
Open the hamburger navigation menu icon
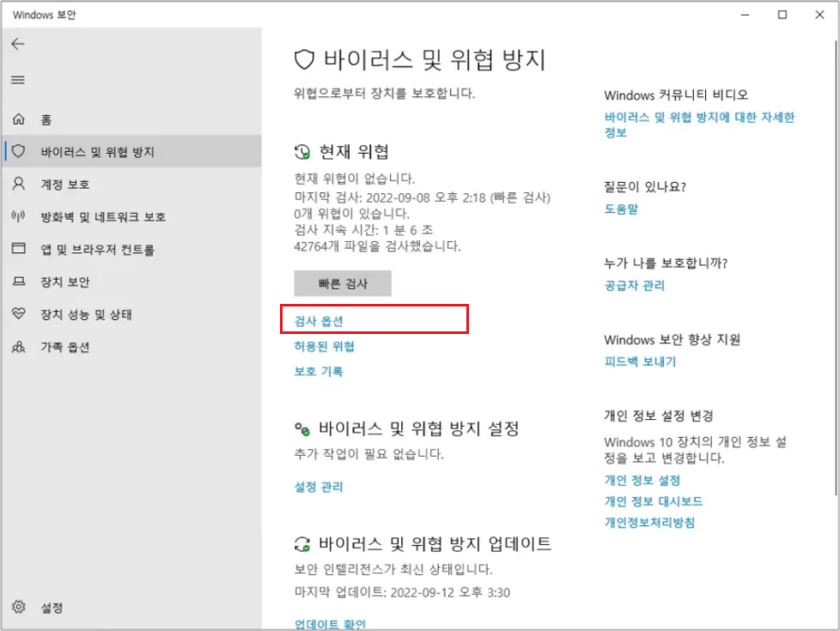point(18,80)
